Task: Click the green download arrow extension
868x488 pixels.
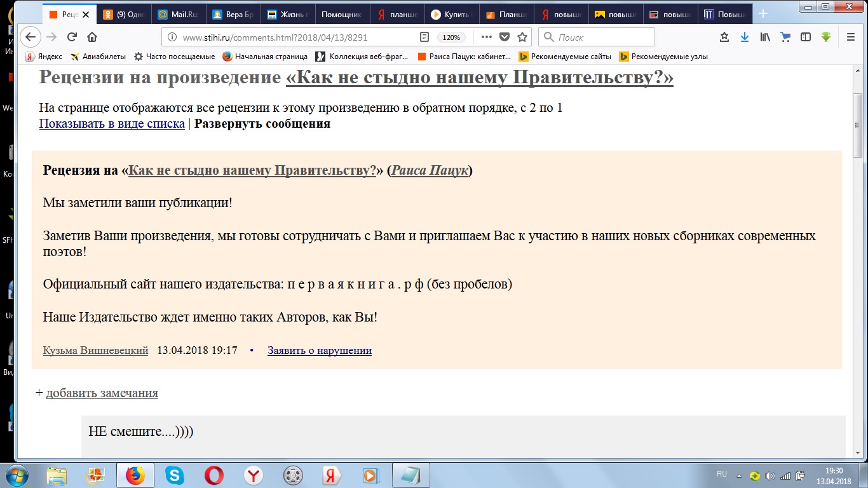Action: click(x=825, y=37)
